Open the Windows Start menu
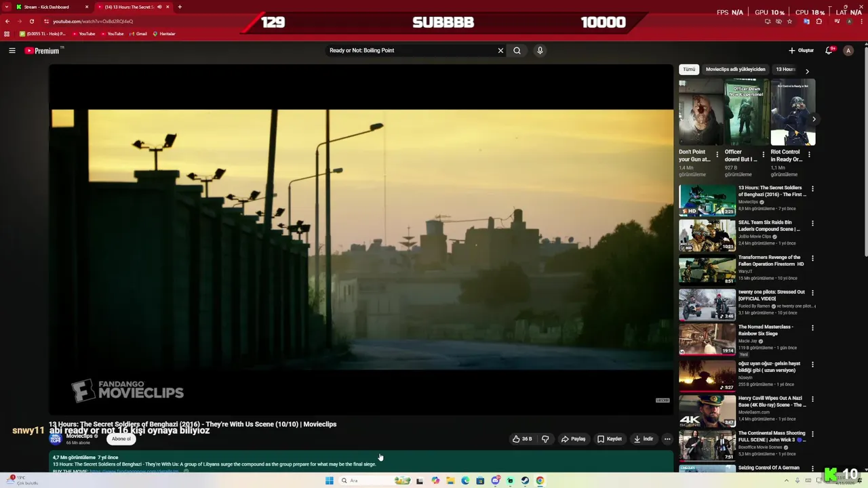 click(329, 481)
